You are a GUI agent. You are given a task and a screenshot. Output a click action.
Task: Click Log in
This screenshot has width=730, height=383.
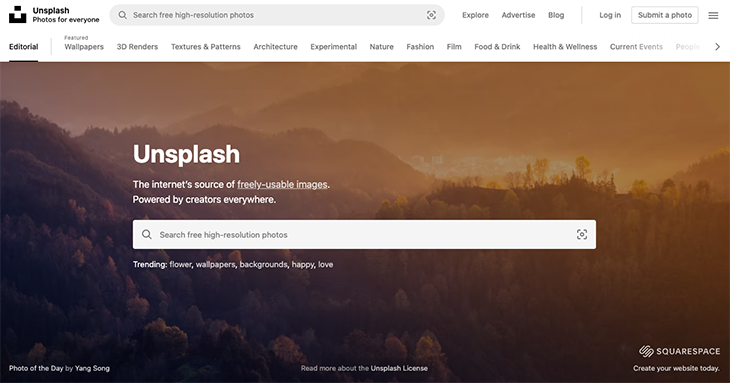pos(610,15)
